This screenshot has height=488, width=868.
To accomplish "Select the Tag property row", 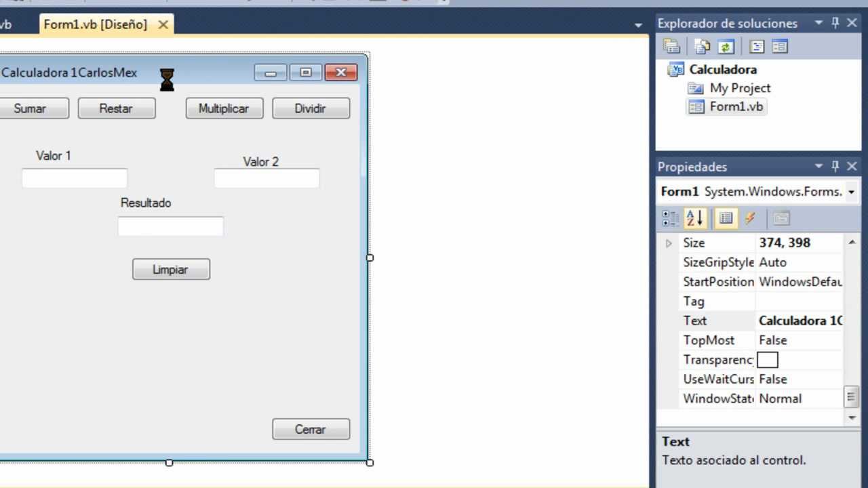I will 762,302.
